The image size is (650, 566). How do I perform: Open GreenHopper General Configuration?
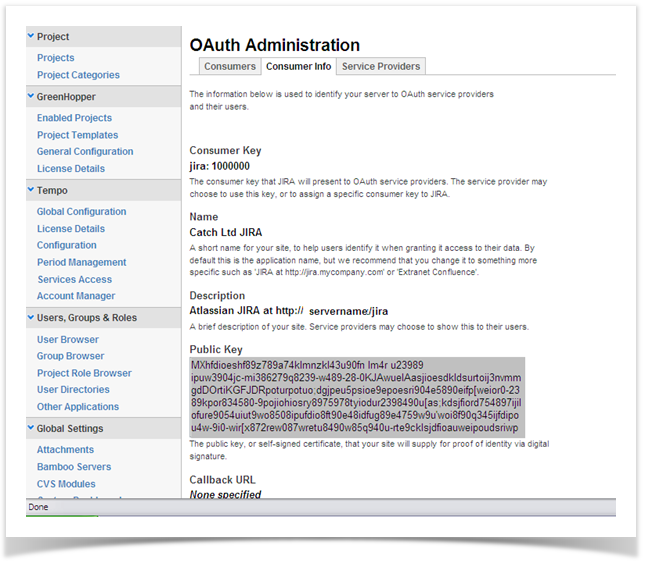[85, 152]
